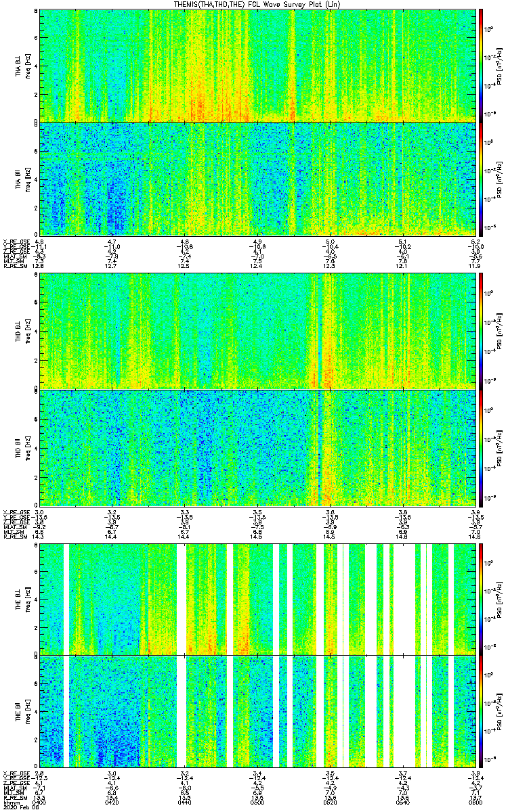Select the THD BL spectrogram panel

click(257, 331)
